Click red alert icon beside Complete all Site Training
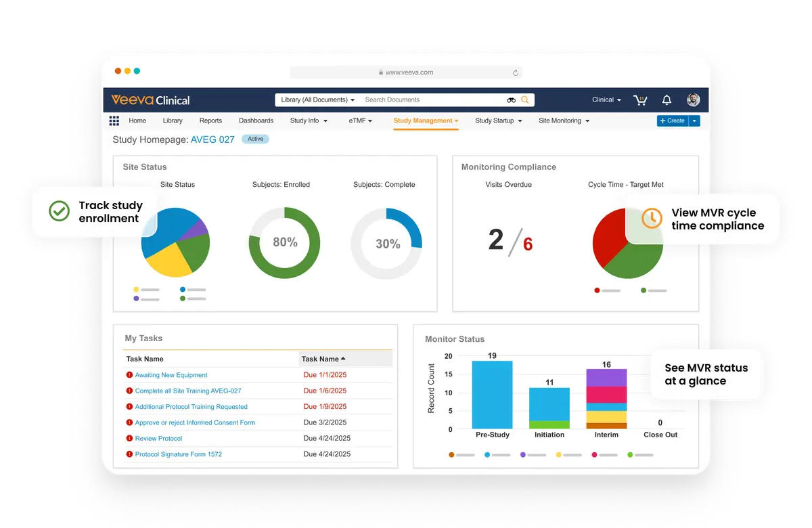The width and height of the screenshot is (812, 528). point(129,391)
